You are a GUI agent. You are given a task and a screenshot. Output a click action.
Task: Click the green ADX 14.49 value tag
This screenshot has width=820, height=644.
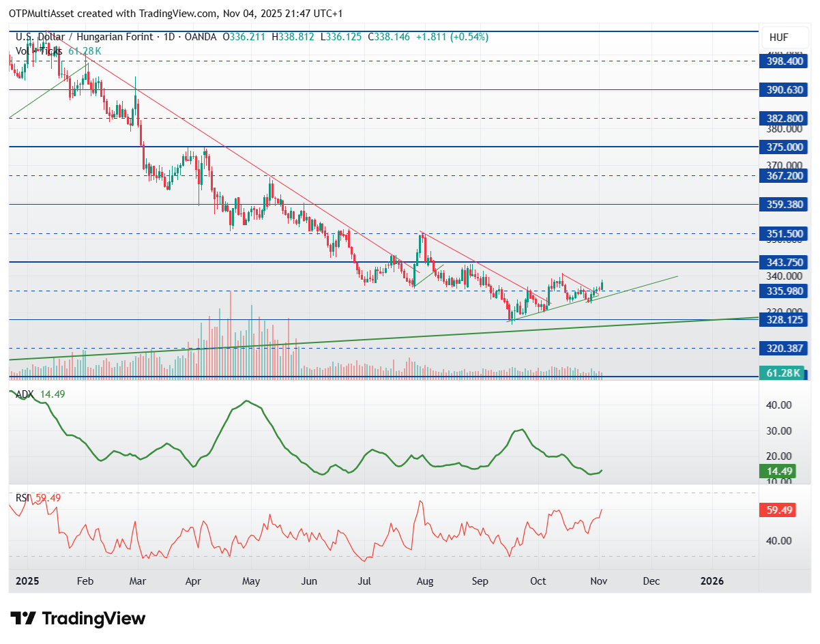(x=778, y=471)
